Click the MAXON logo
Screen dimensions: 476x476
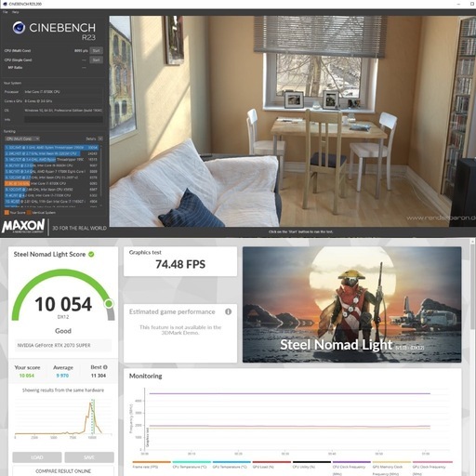tap(23, 226)
